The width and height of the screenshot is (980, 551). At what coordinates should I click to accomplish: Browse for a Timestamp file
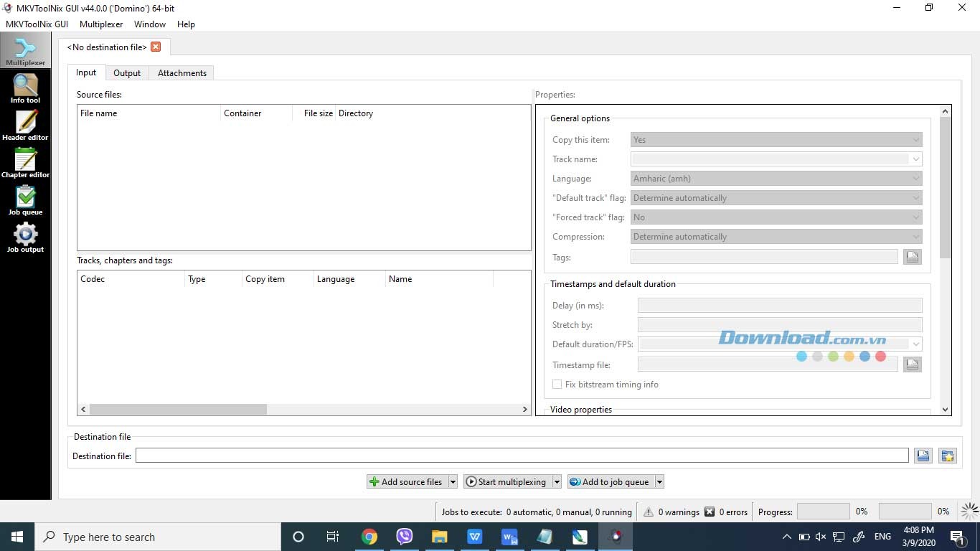tap(912, 364)
